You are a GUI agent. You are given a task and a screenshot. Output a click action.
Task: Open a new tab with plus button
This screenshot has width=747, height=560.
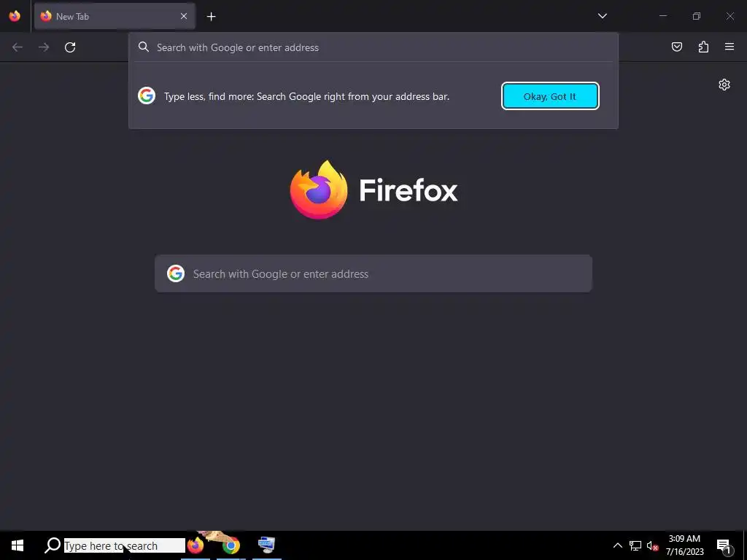point(211,17)
